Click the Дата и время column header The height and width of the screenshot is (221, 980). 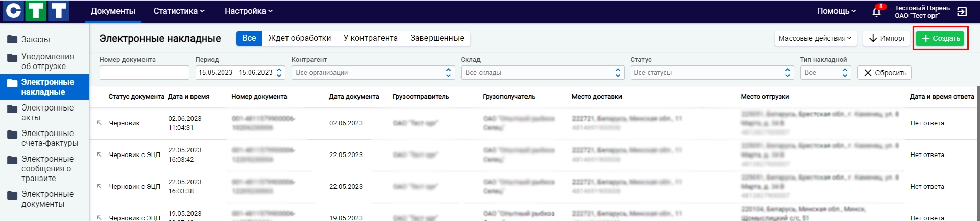tap(188, 96)
